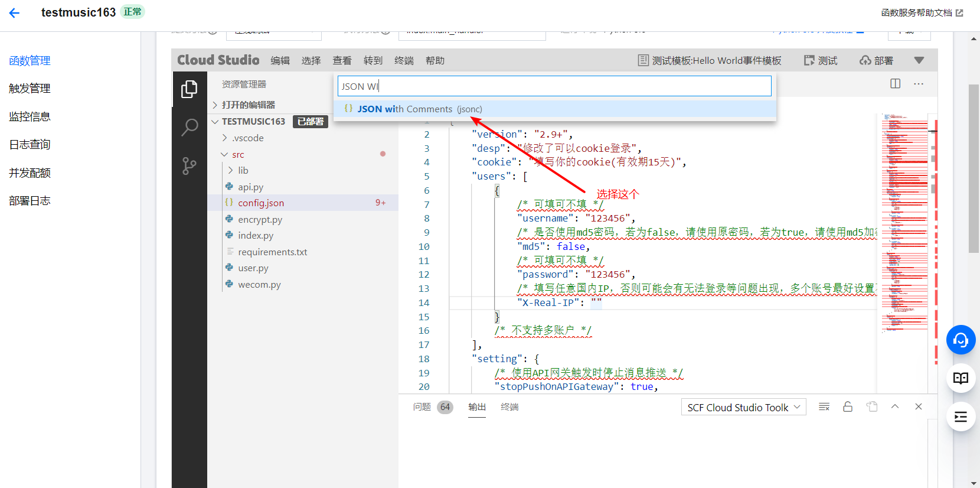Open the 查看 menu
Image resolution: width=980 pixels, height=488 pixels.
[x=342, y=60]
